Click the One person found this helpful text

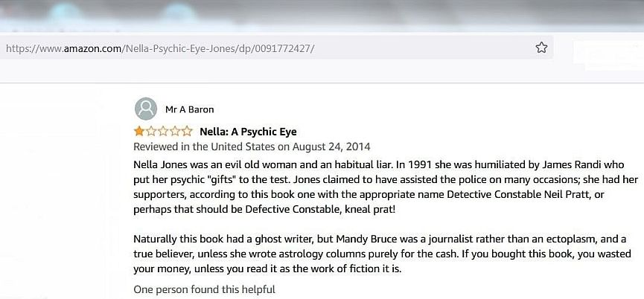coord(204,289)
